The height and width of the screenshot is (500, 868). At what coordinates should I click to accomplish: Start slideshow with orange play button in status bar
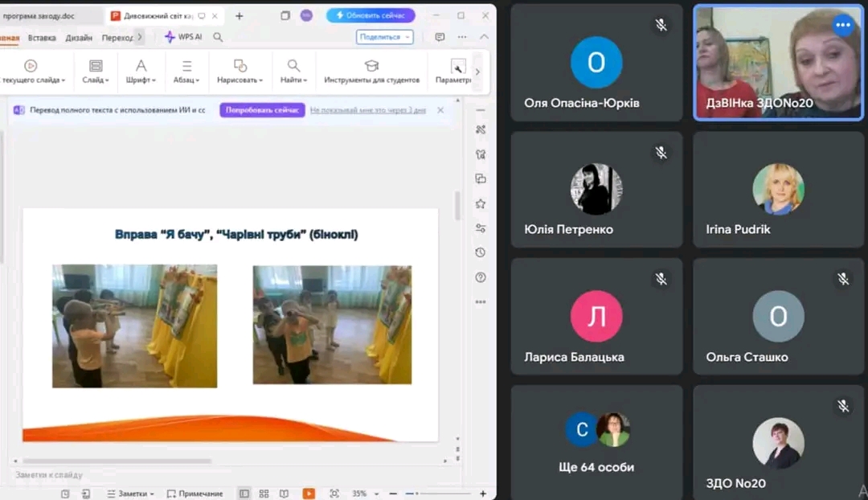coord(309,494)
